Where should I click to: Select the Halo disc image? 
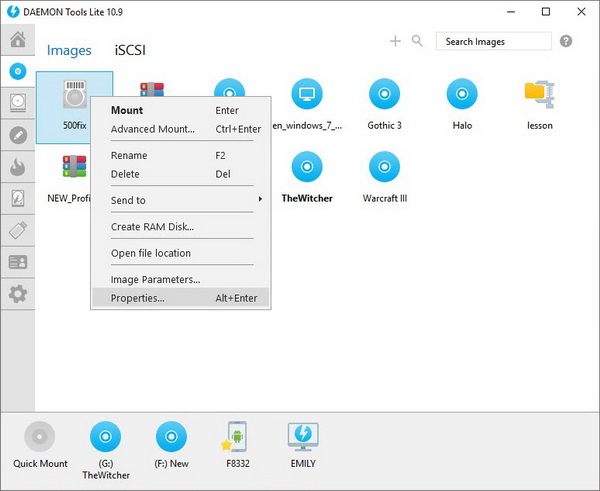462,94
